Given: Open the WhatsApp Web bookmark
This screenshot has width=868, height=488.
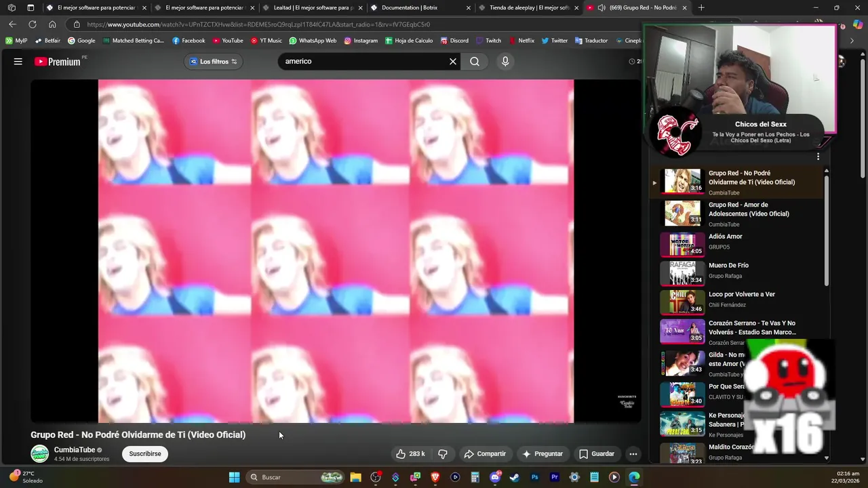Looking at the screenshot, I should [313, 41].
